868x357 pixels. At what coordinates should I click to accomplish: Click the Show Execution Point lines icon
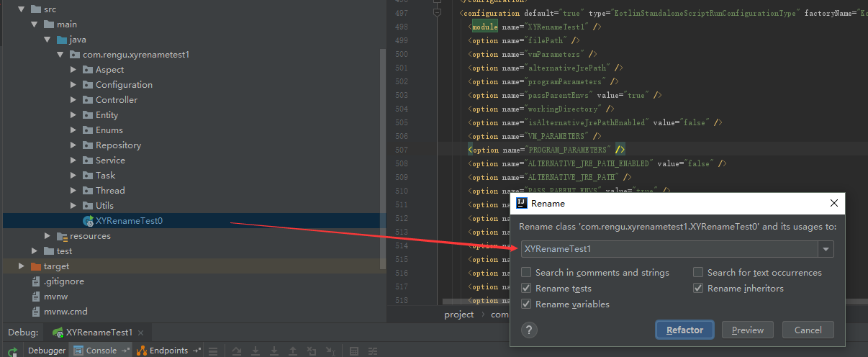(212, 351)
